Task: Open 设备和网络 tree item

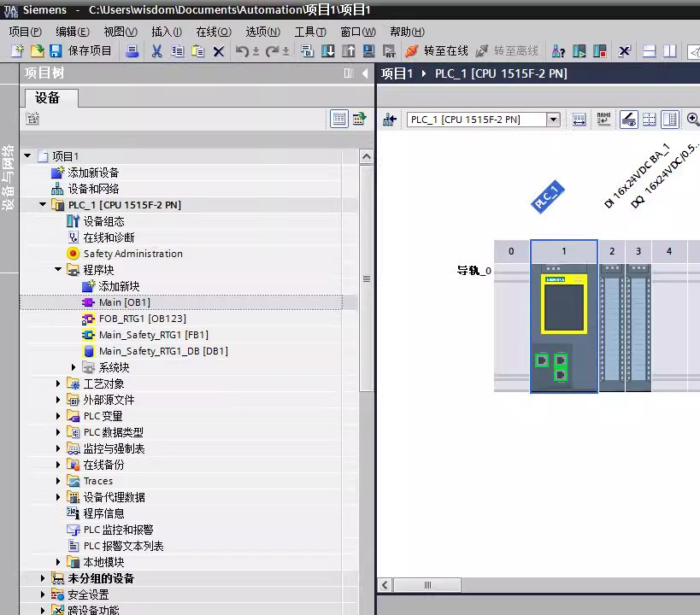Action: coord(93,189)
